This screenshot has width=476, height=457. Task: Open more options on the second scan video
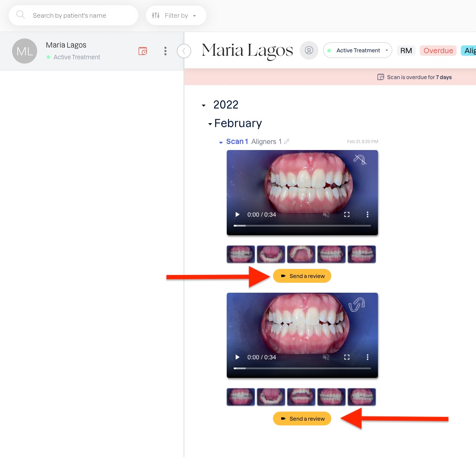(367, 357)
